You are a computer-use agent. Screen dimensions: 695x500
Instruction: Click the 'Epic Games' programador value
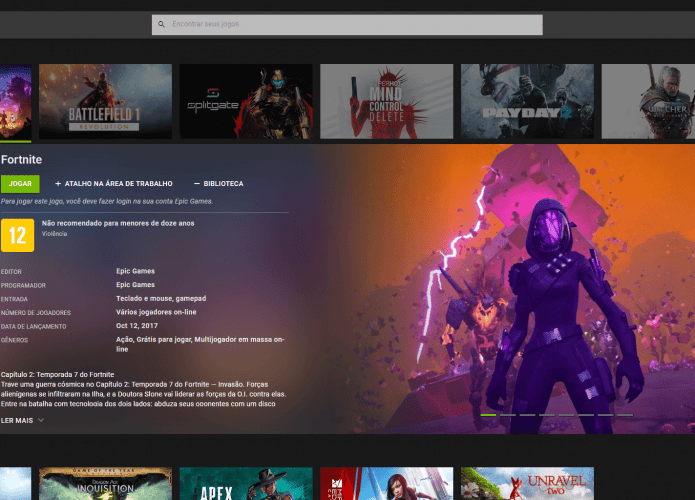(136, 285)
